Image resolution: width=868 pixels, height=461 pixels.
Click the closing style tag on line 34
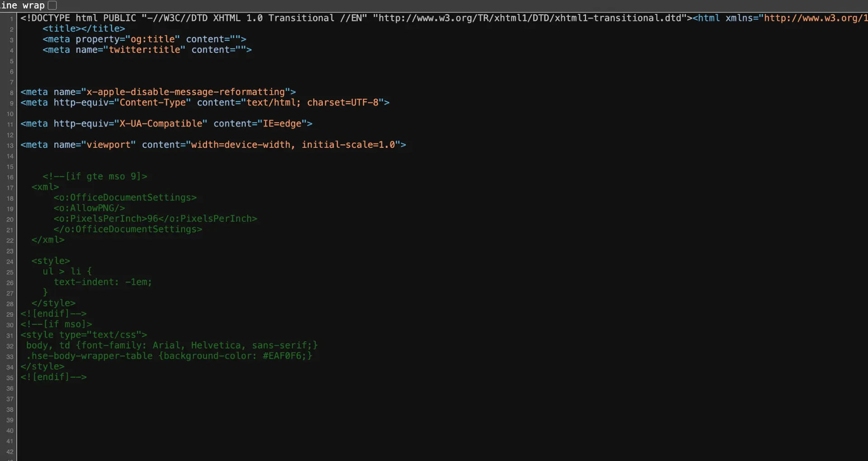[42, 367]
